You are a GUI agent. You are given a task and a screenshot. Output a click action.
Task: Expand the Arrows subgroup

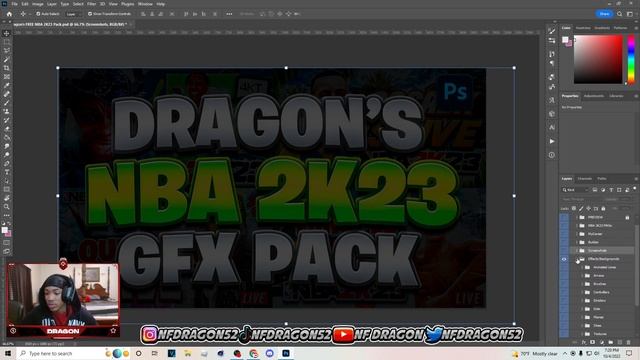[x=582, y=276]
